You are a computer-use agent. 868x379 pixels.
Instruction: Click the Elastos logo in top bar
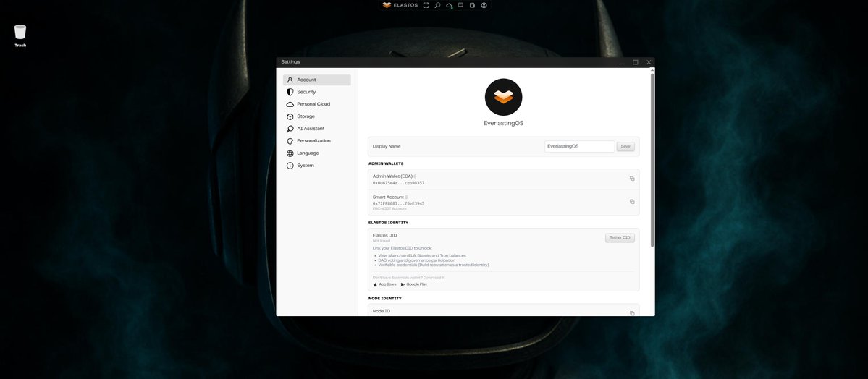tap(387, 5)
